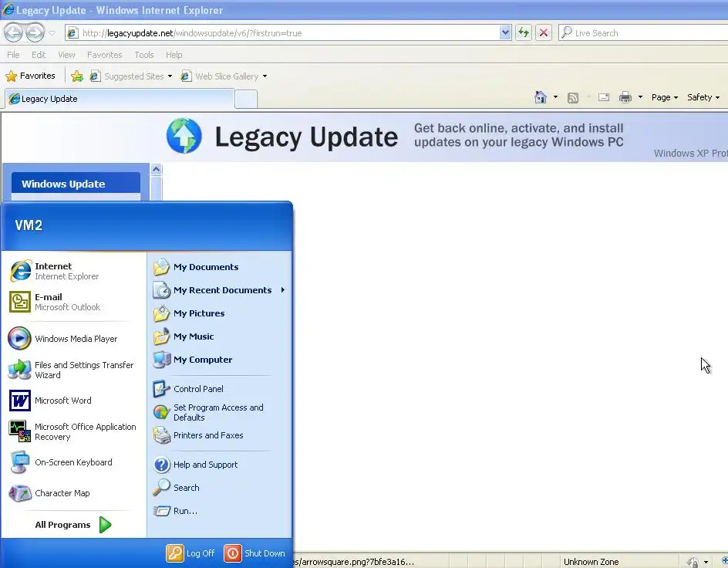728x568 pixels.
Task: Click the Log Off button
Action: click(190, 553)
